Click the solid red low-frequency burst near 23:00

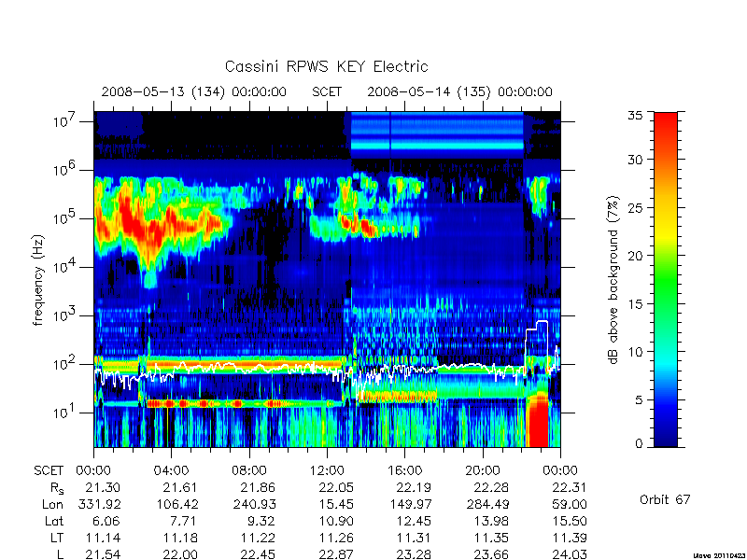click(539, 422)
